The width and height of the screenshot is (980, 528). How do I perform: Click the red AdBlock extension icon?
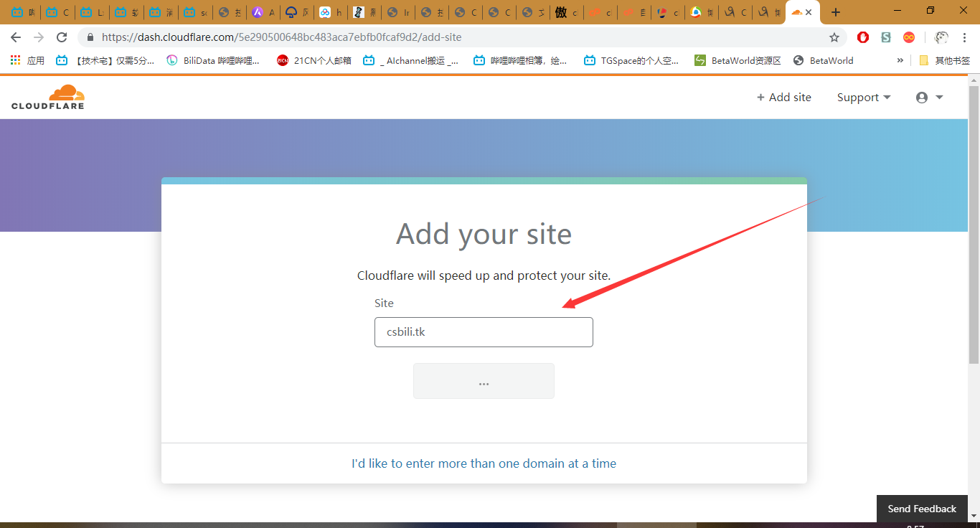pyautogui.click(x=863, y=37)
